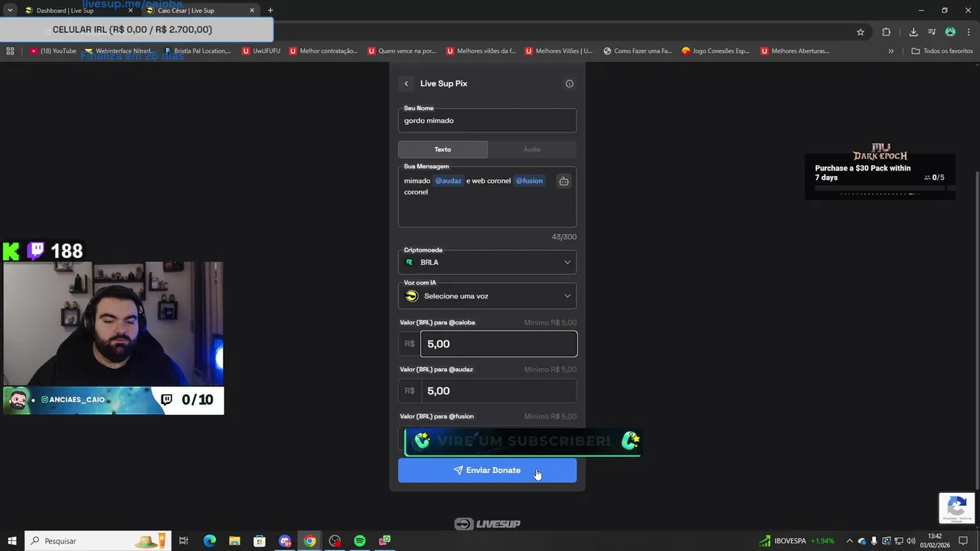Open the Chrome media control icon
The height and width of the screenshot is (551, 980).
coord(932,32)
